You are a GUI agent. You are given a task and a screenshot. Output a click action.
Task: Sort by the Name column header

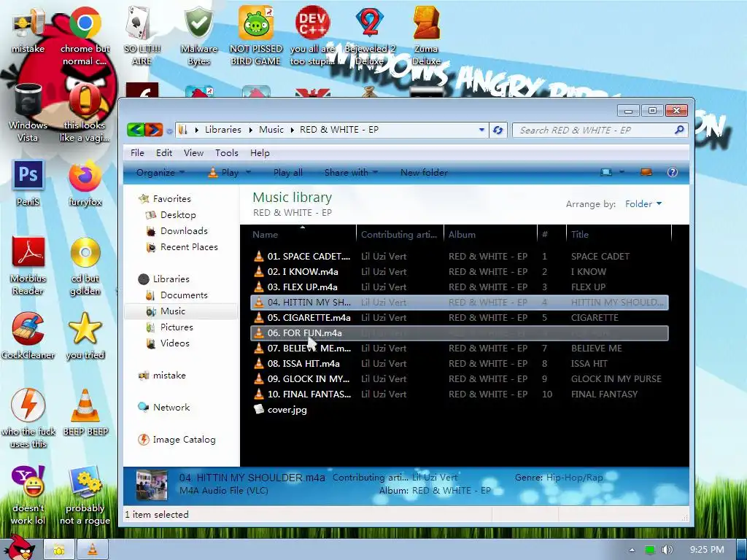[x=302, y=234]
